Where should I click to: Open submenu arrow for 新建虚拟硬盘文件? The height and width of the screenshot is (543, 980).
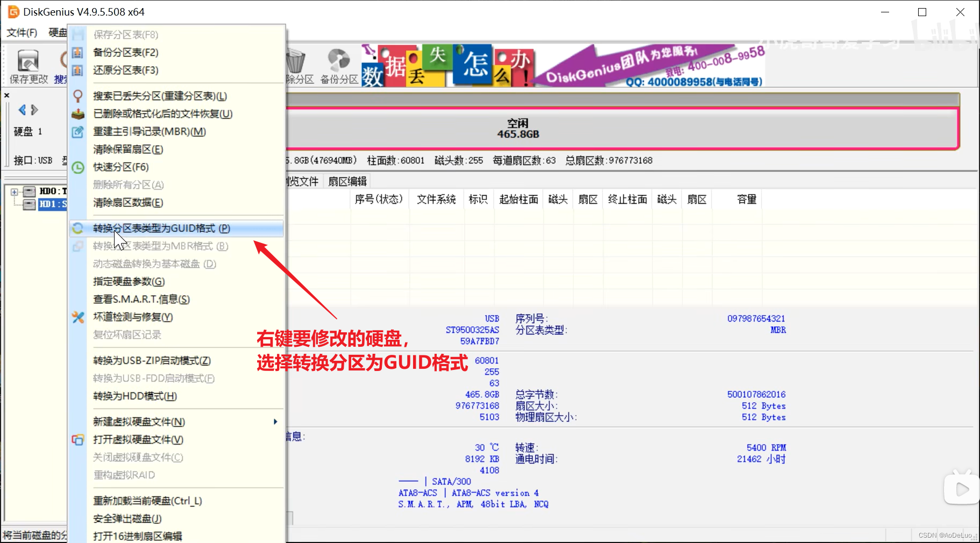coord(275,421)
